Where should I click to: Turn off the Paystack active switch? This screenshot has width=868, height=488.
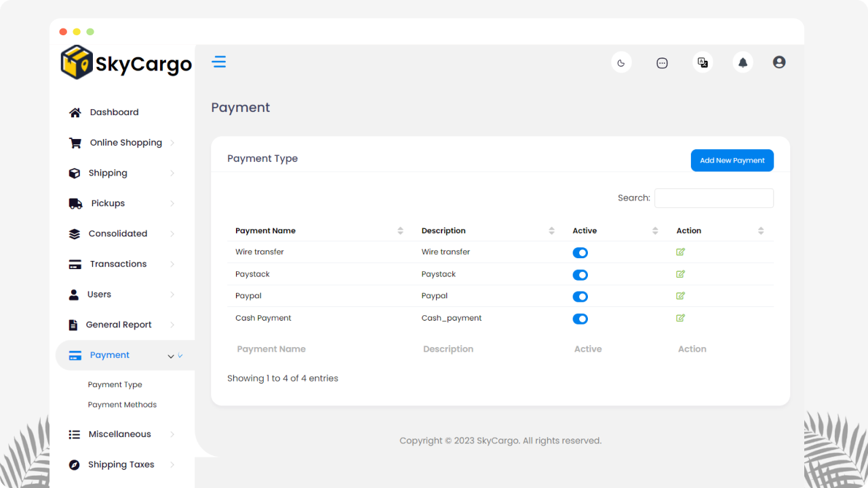coord(580,275)
